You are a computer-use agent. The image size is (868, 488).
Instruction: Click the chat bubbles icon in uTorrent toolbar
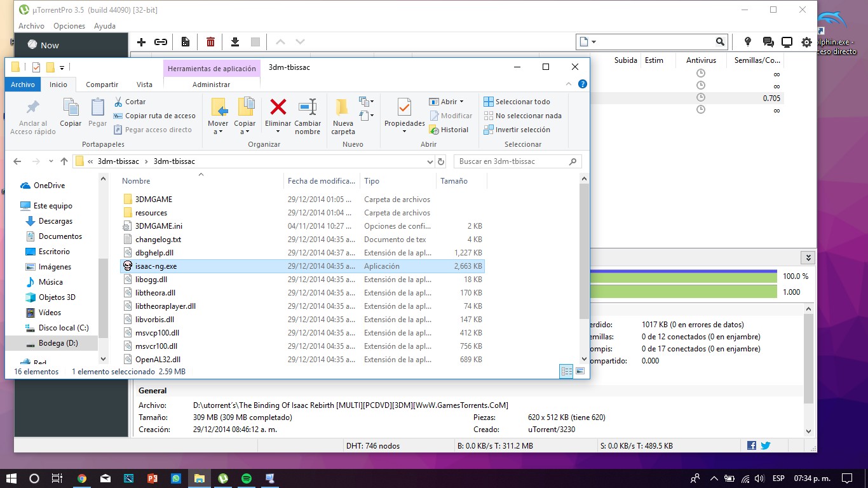pos(768,42)
